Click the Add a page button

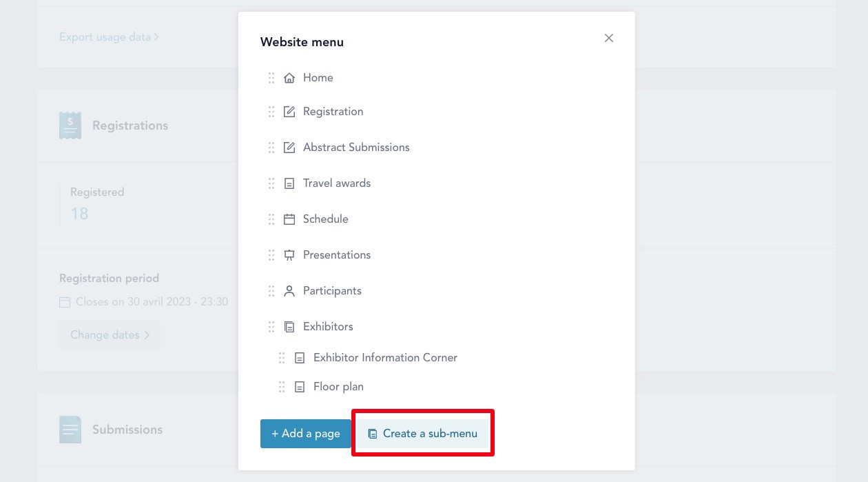point(306,434)
